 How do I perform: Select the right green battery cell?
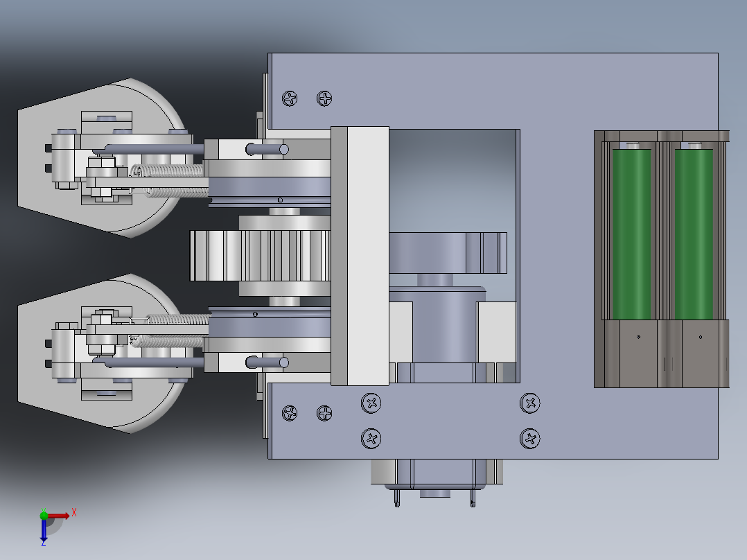[x=694, y=234]
